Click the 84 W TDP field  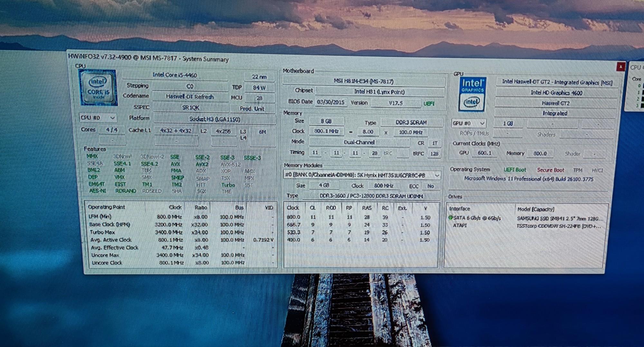[x=259, y=87]
